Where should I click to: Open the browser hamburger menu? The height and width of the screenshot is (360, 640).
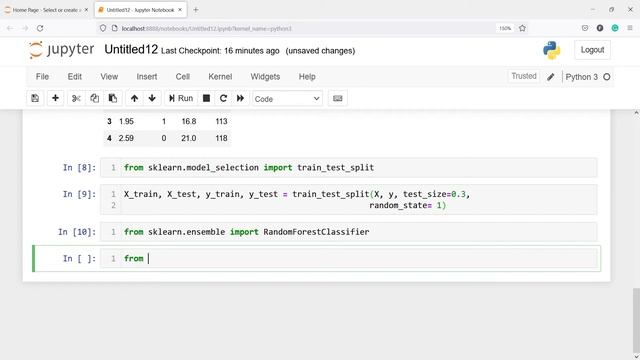[630, 28]
